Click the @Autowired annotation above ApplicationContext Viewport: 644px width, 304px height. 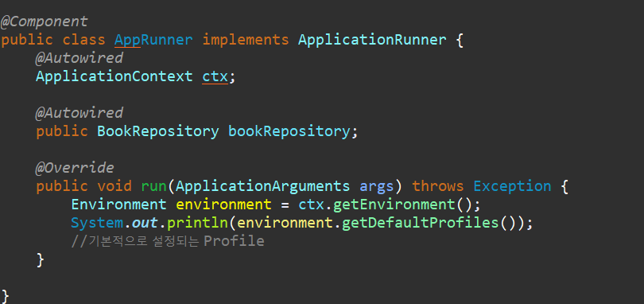[x=80, y=58]
